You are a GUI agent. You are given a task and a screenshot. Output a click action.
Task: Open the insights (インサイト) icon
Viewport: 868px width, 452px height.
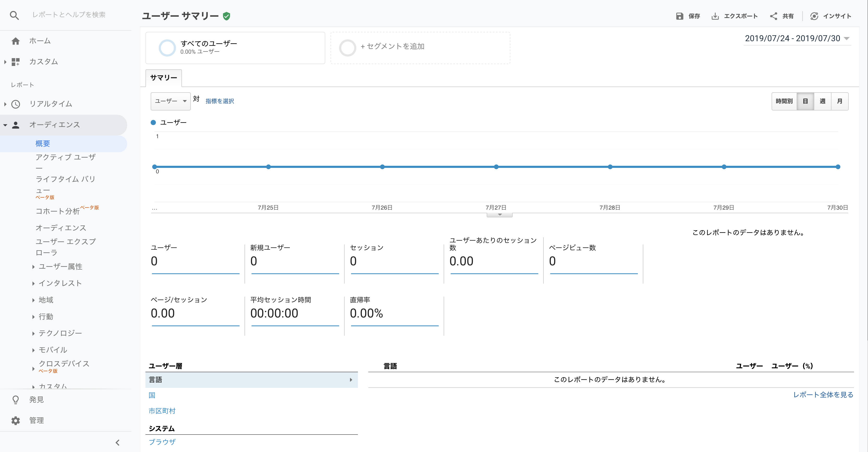[x=814, y=16]
